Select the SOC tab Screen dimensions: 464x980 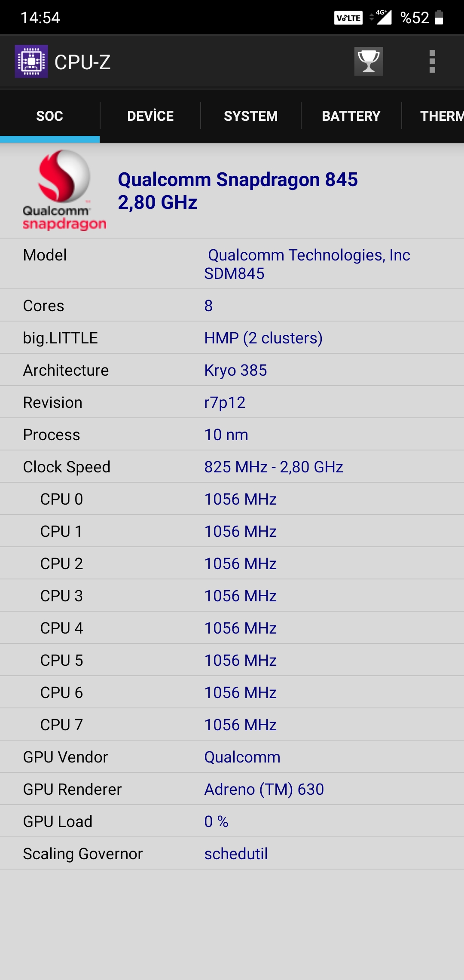pos(50,116)
